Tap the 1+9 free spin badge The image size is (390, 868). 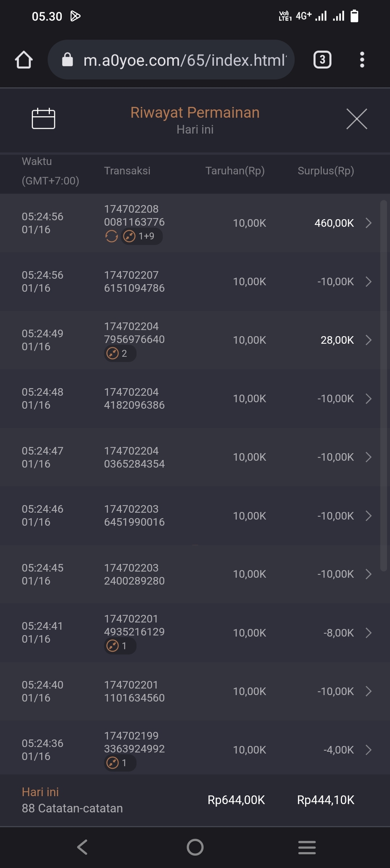141,236
